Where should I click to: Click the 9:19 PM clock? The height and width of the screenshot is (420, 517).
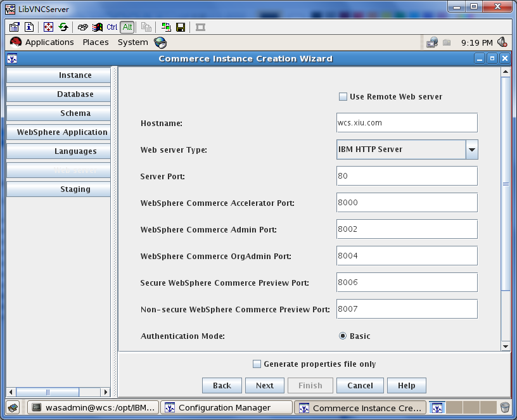(x=477, y=43)
